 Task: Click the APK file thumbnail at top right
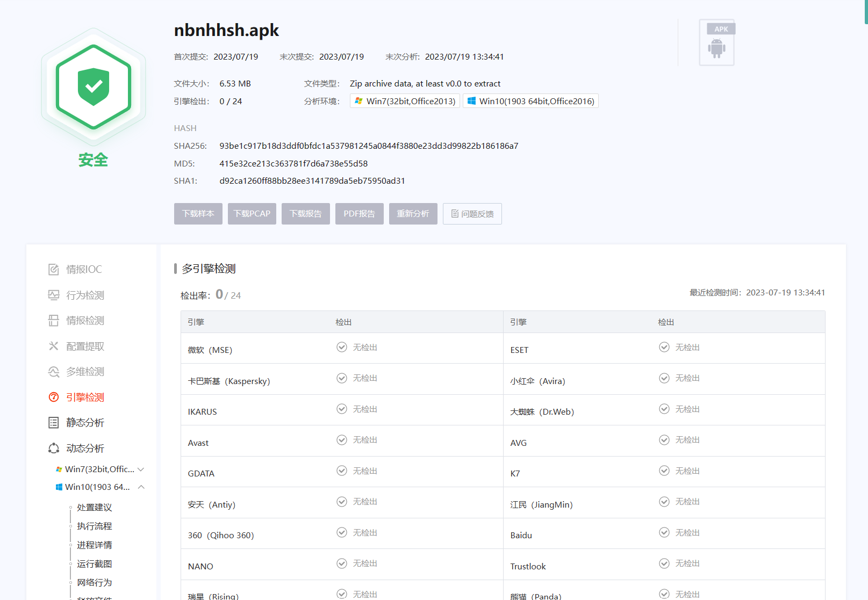point(718,42)
